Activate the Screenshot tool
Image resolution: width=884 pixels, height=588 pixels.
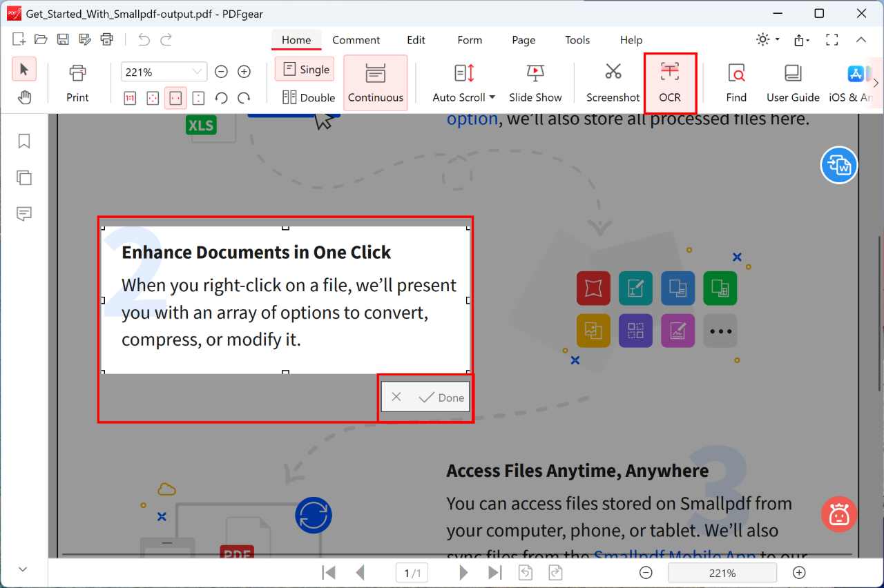(x=613, y=83)
